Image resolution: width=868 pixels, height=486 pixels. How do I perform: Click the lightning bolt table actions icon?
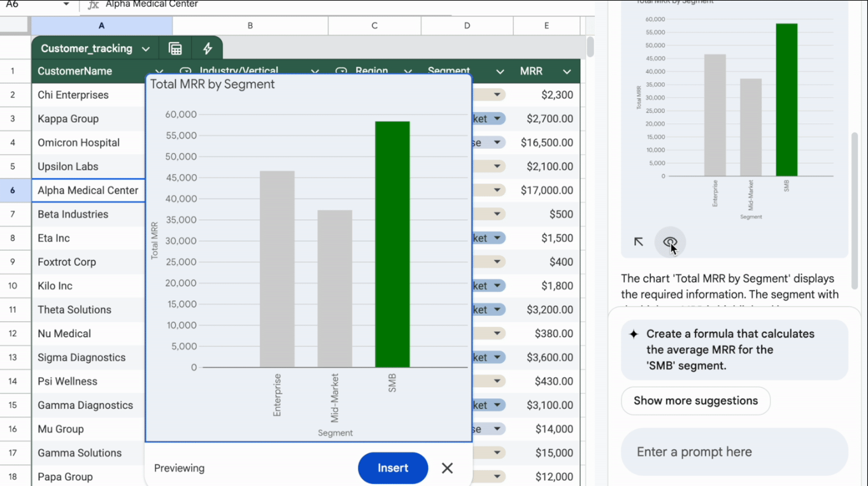[208, 48]
